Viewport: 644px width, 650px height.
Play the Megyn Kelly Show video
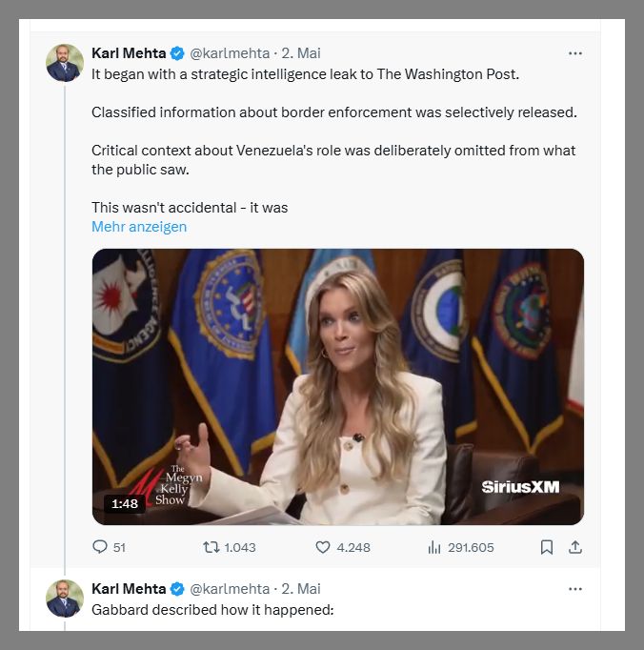337,386
